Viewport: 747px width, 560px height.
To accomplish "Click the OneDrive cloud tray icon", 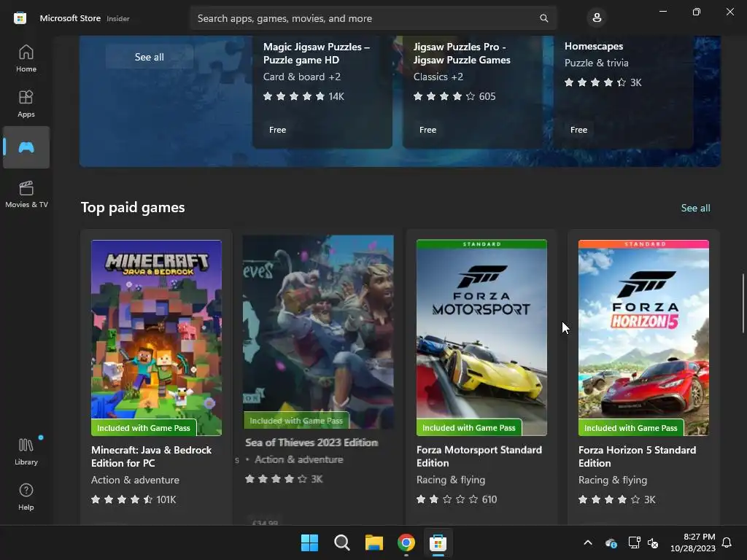I will tap(611, 542).
